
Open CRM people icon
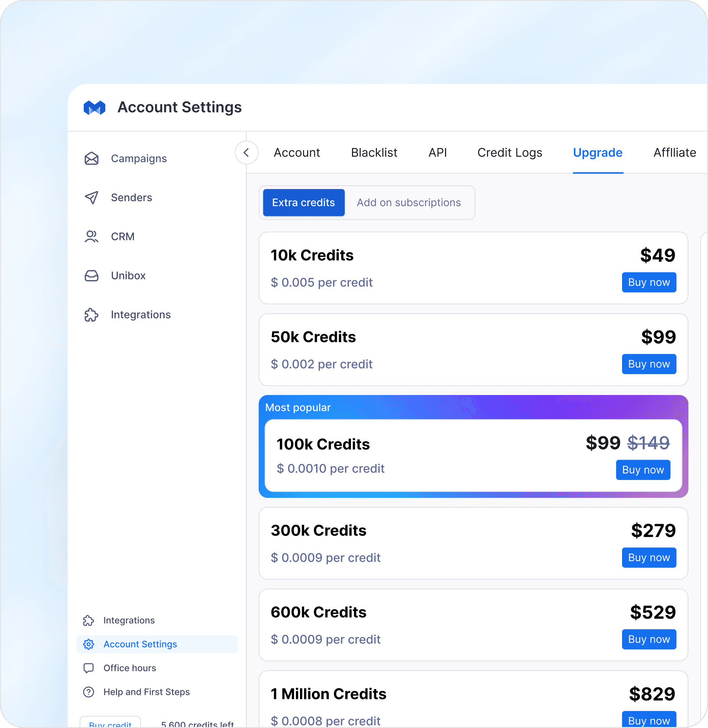tap(91, 237)
